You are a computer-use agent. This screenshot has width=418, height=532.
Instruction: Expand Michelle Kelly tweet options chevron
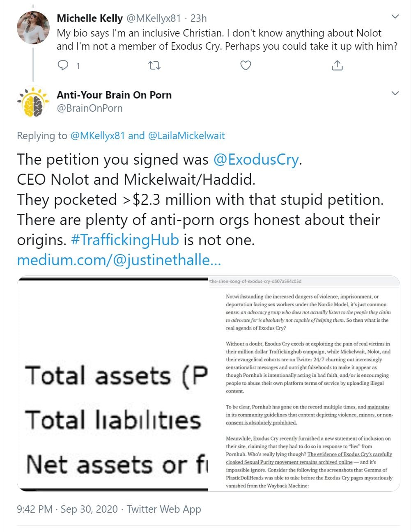(395, 17)
